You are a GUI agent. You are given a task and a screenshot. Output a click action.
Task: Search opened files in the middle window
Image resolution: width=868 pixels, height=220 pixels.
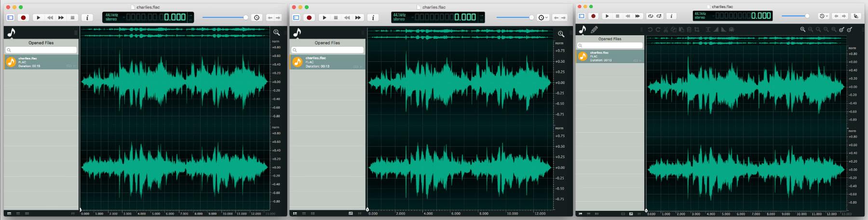tap(327, 50)
